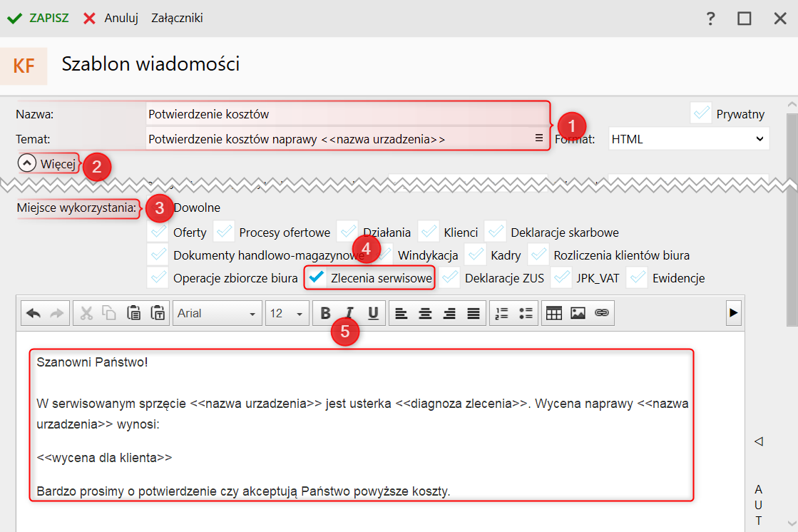Open the font size 12 dropdown
This screenshot has width=798, height=532.
287,313
